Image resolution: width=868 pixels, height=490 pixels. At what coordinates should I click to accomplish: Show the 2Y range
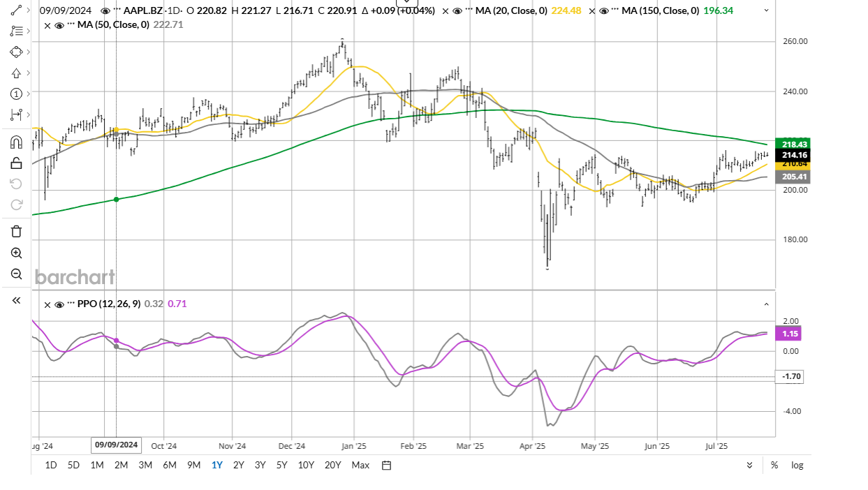239,466
